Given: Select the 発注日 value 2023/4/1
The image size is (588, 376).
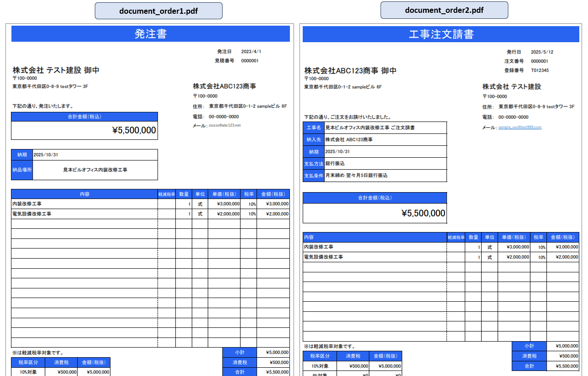Looking at the screenshot, I should [x=251, y=52].
